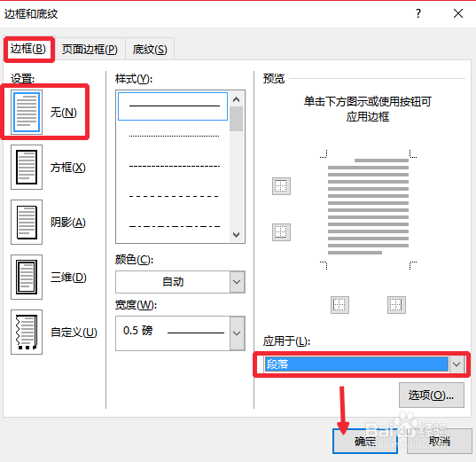Click the 自动 color value field
Image resolution: width=476 pixels, height=462 pixels.
(x=173, y=282)
